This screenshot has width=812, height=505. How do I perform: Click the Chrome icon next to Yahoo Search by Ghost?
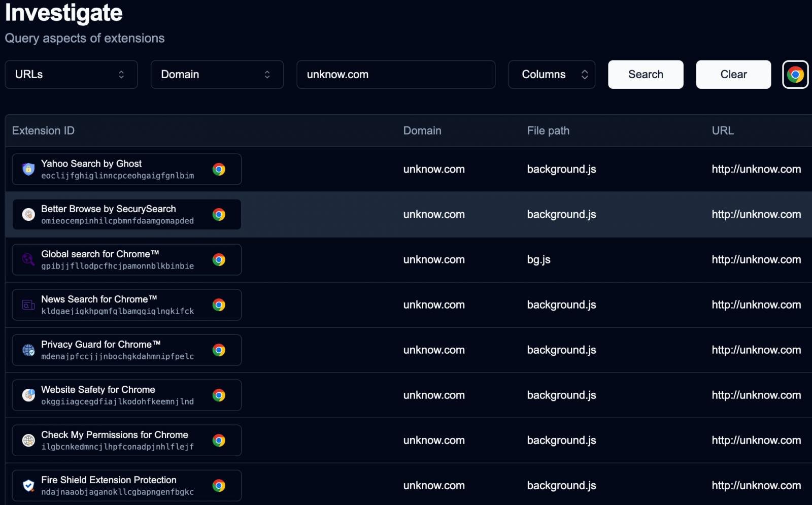pos(220,170)
